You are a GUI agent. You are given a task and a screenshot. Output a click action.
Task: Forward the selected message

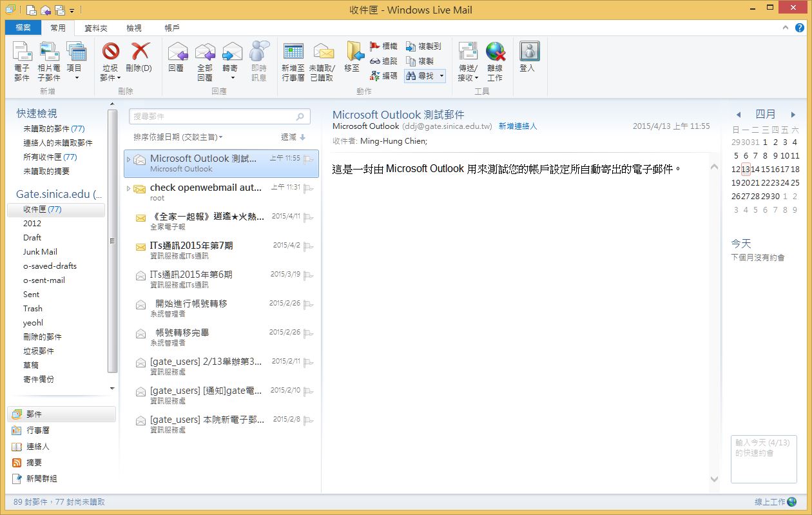231,56
